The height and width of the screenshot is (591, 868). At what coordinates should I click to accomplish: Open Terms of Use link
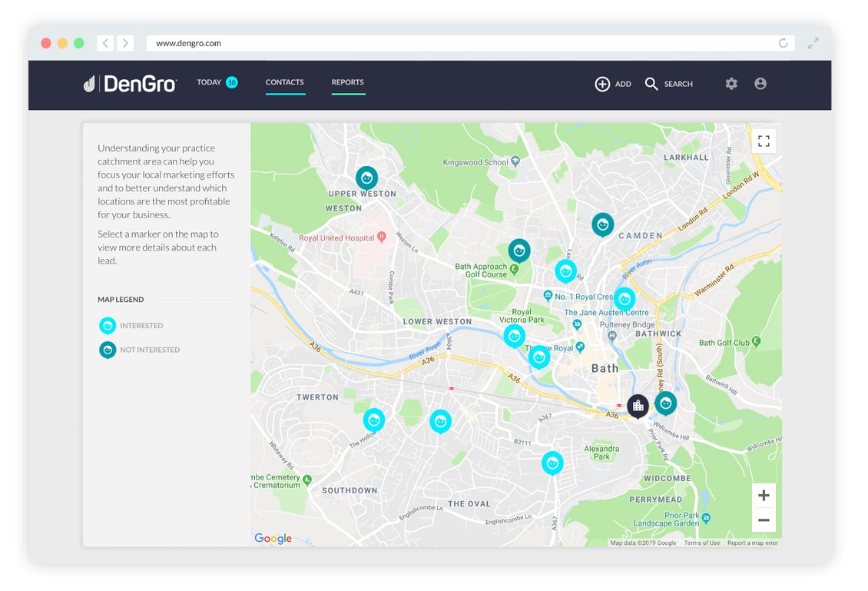click(701, 542)
